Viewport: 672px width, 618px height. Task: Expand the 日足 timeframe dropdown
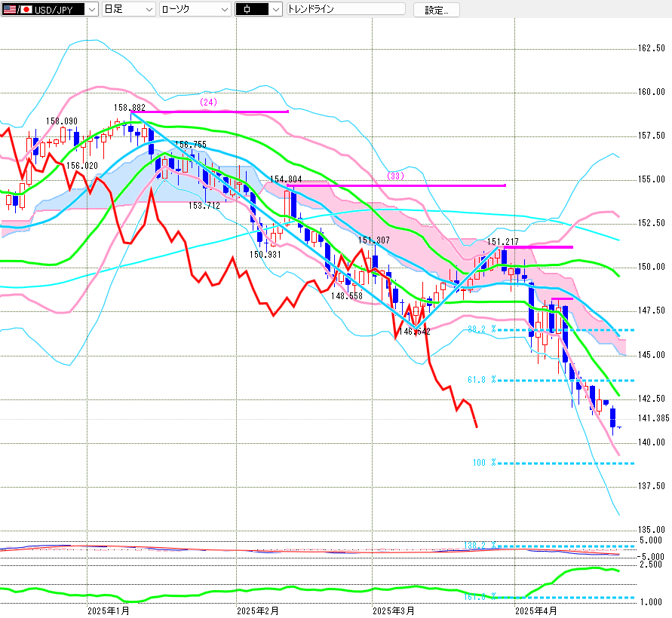click(128, 9)
